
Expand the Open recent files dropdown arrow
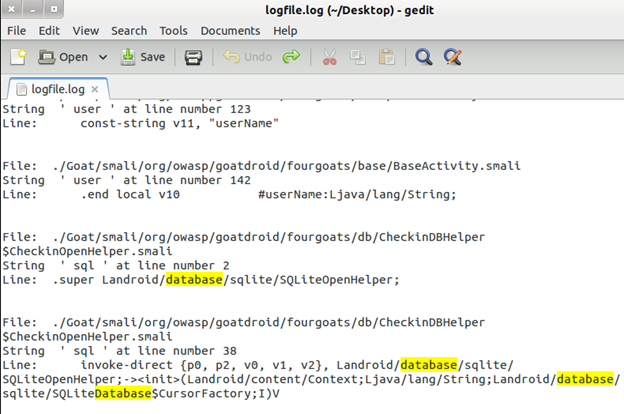click(x=103, y=57)
